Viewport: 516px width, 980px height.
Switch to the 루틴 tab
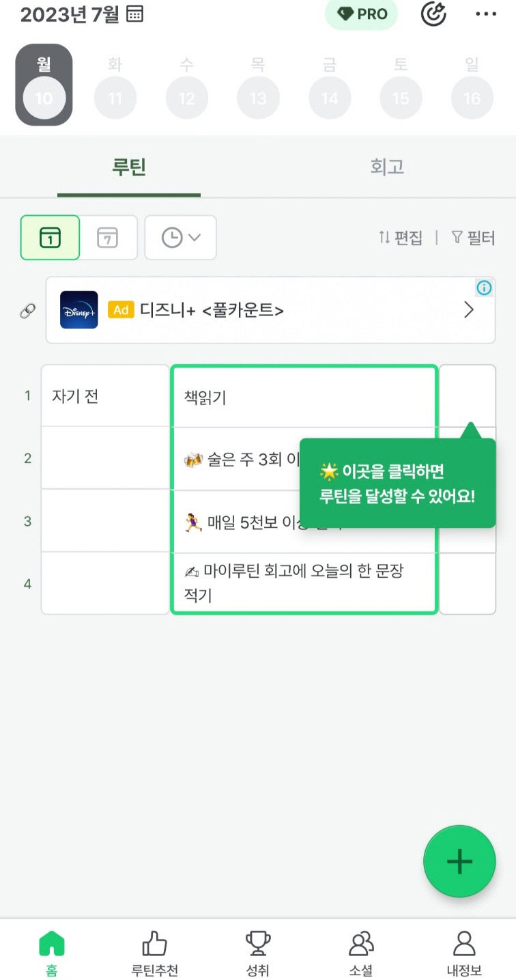pos(129,167)
